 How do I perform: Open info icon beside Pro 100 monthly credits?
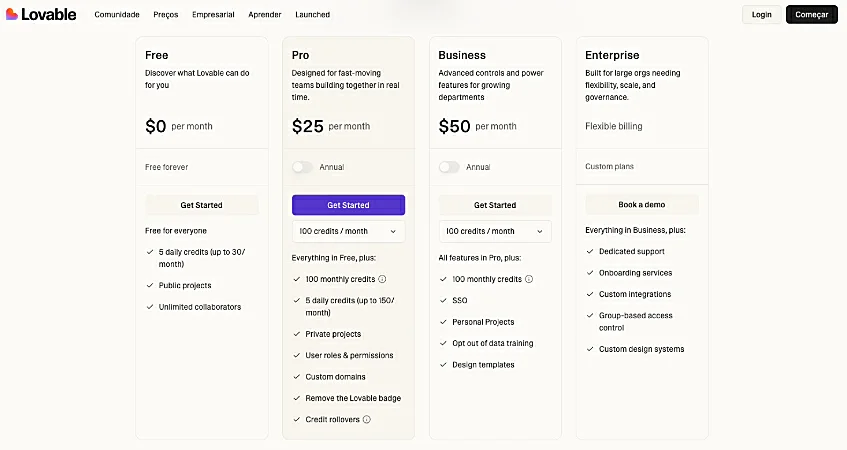tap(382, 279)
